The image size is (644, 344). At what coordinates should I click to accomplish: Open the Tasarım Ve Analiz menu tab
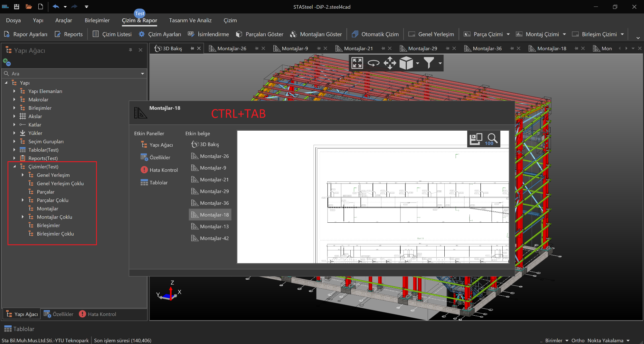(190, 20)
